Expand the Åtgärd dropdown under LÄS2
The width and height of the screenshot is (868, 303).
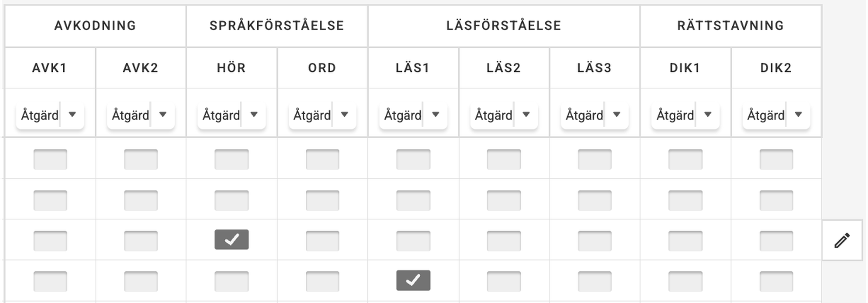pyautogui.click(x=504, y=115)
